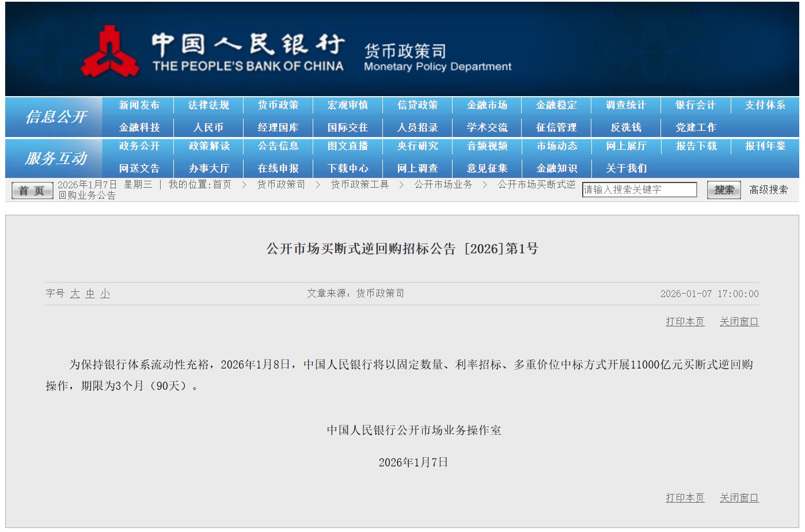Navigate to 货币政策工具 breadcrumb
The height and width of the screenshot is (532, 805).
click(x=359, y=184)
